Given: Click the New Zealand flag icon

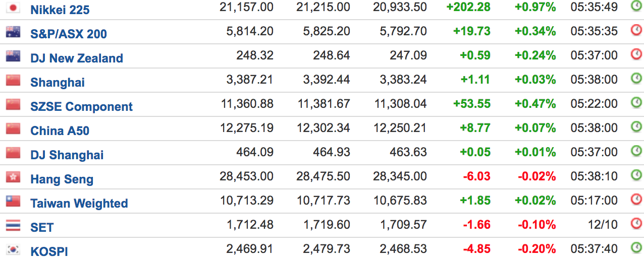Looking at the screenshot, I should tap(13, 56).
